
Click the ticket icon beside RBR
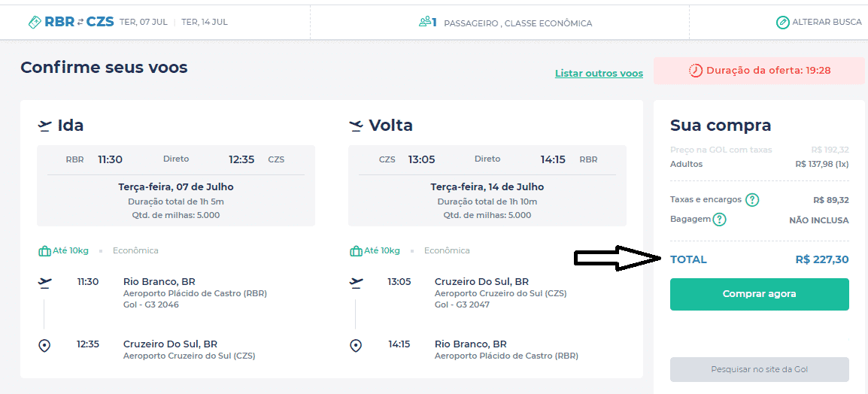(35, 23)
